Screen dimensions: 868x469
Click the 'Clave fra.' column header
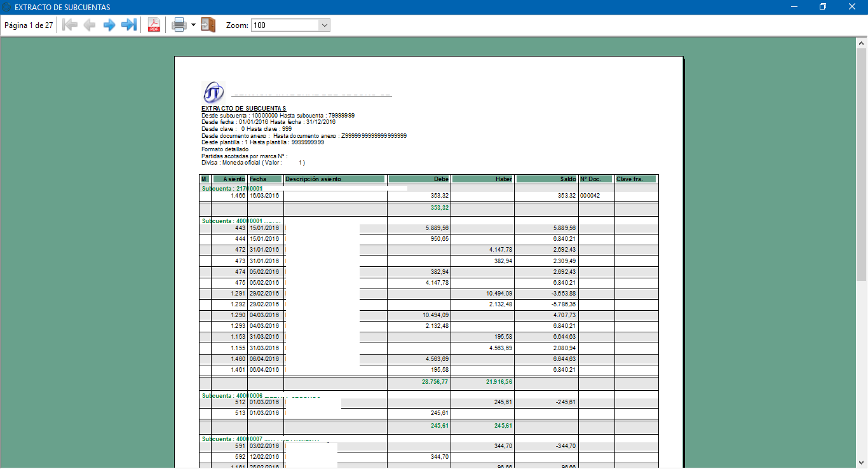(x=635, y=179)
